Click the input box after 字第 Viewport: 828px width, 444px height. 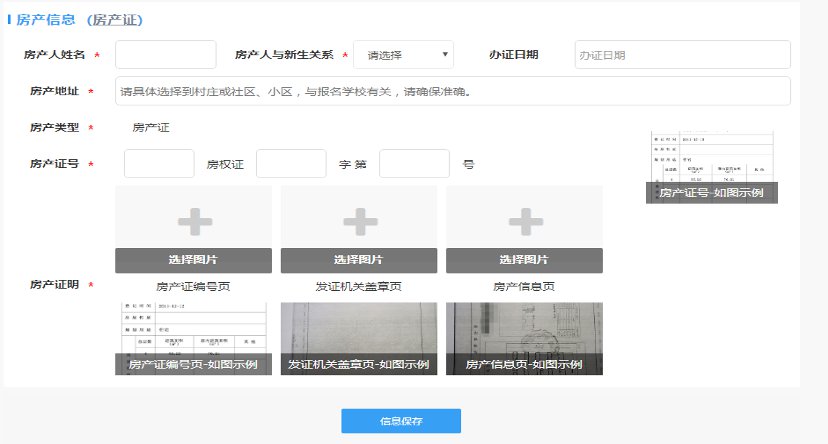coord(414,164)
